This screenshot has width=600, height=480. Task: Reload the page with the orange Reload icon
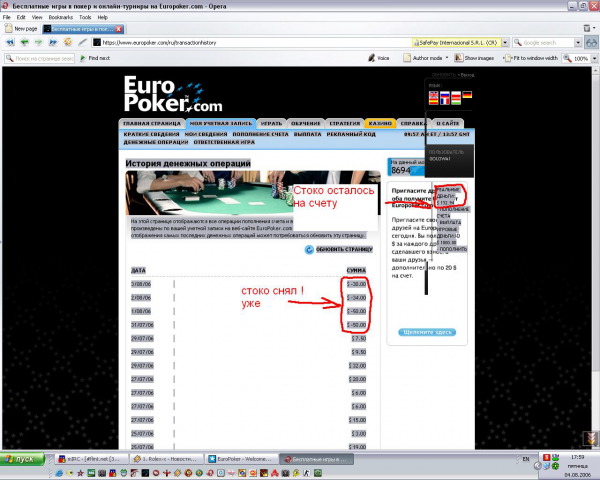(68, 42)
